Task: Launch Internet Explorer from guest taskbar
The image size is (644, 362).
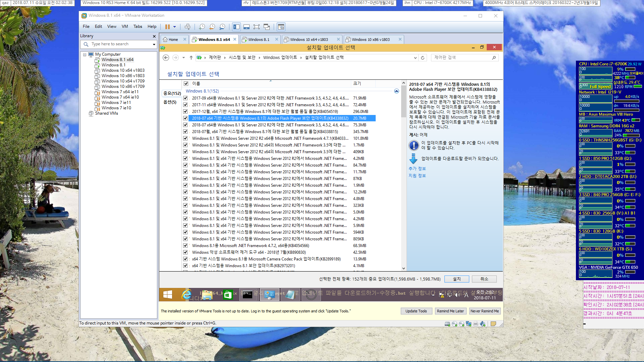Action: tap(186, 295)
